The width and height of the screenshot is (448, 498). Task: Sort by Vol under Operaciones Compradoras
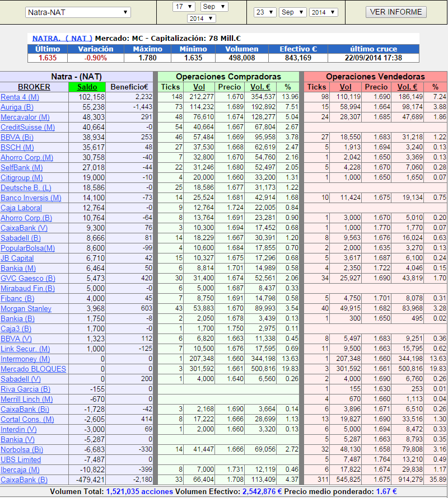[199, 87]
